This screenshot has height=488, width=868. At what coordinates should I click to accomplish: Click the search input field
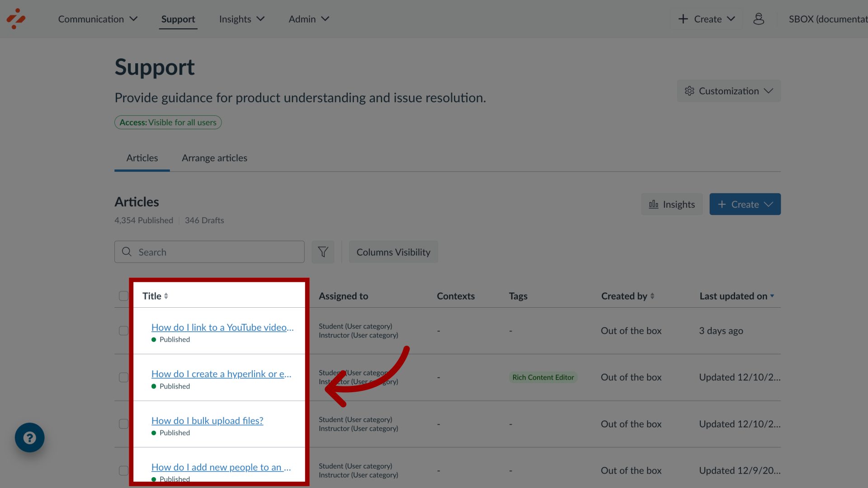coord(209,251)
